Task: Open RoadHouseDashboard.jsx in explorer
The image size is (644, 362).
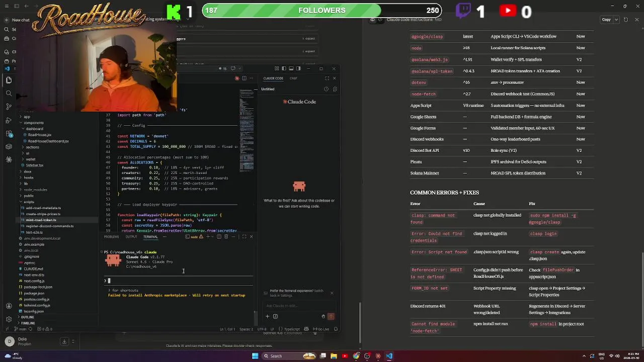Action: tap(48, 141)
